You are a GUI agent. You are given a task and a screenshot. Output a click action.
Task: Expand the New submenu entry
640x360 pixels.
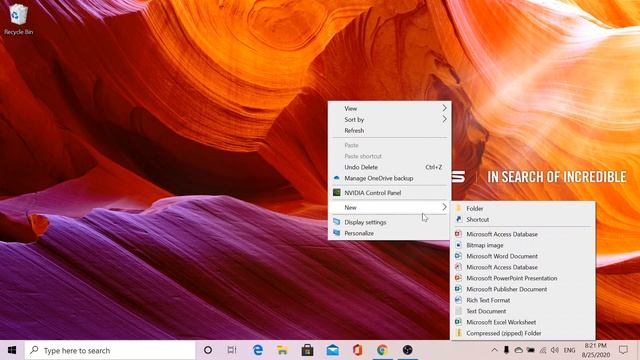coord(389,207)
